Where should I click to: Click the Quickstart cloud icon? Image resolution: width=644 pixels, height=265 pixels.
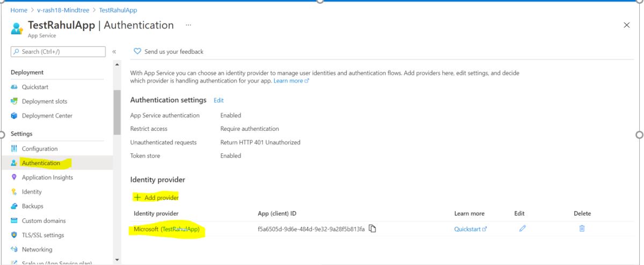pyautogui.click(x=14, y=87)
